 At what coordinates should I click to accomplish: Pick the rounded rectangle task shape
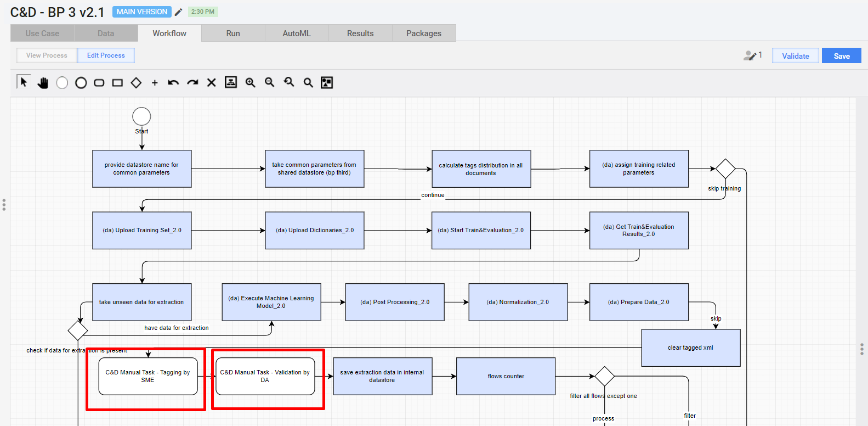(99, 83)
